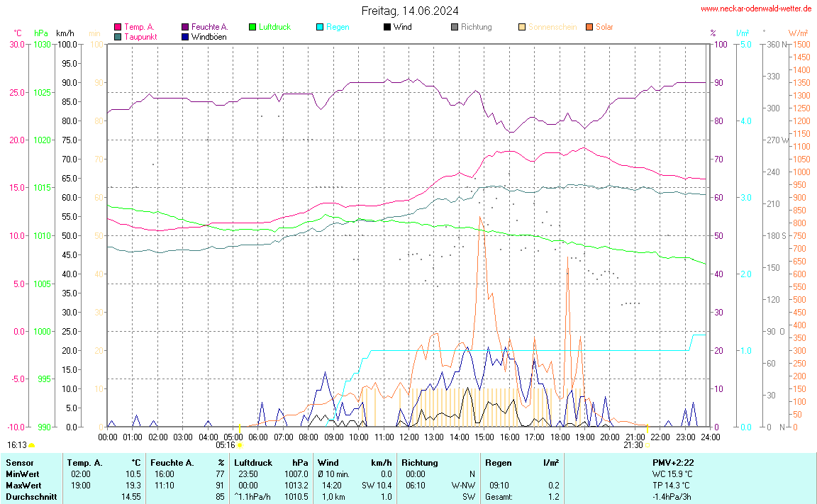The height and width of the screenshot is (504, 817).
Task: Click the PMV+2:22 label in table
Action: click(673, 462)
